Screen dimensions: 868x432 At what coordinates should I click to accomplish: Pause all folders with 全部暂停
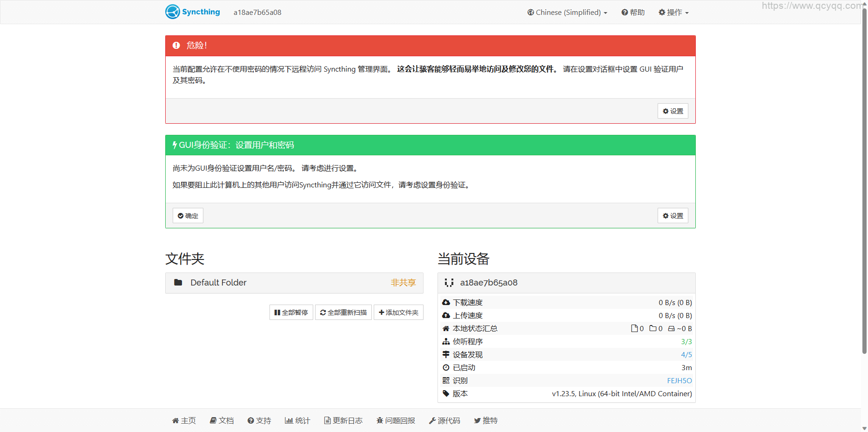291,312
